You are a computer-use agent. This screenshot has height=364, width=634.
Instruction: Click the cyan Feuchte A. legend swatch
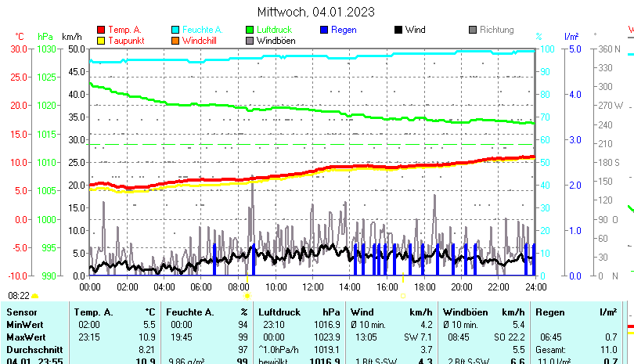click(175, 31)
